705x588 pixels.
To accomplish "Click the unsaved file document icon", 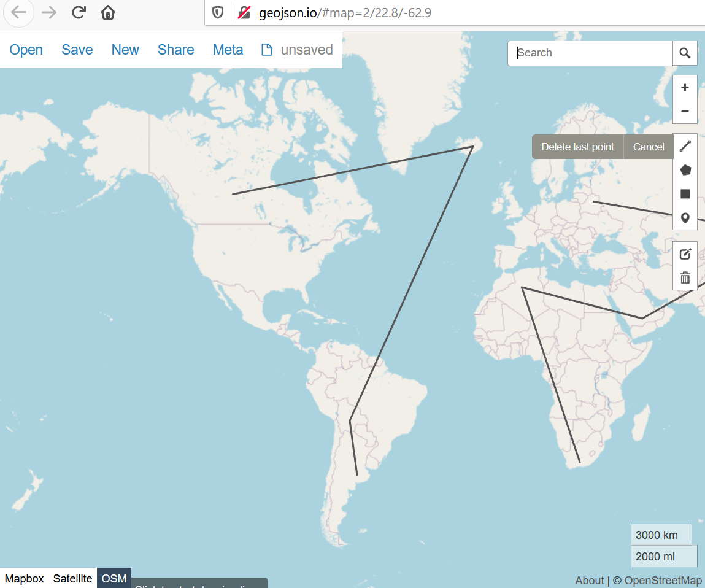I will (x=267, y=50).
